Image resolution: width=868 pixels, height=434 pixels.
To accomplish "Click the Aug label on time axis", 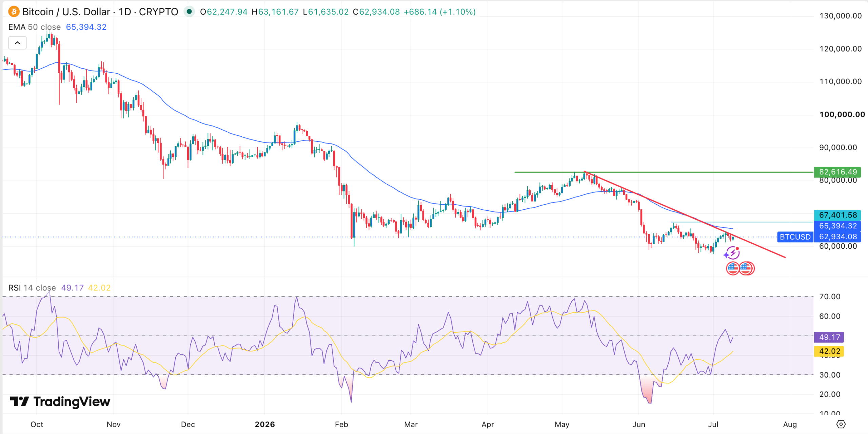I will click(790, 424).
